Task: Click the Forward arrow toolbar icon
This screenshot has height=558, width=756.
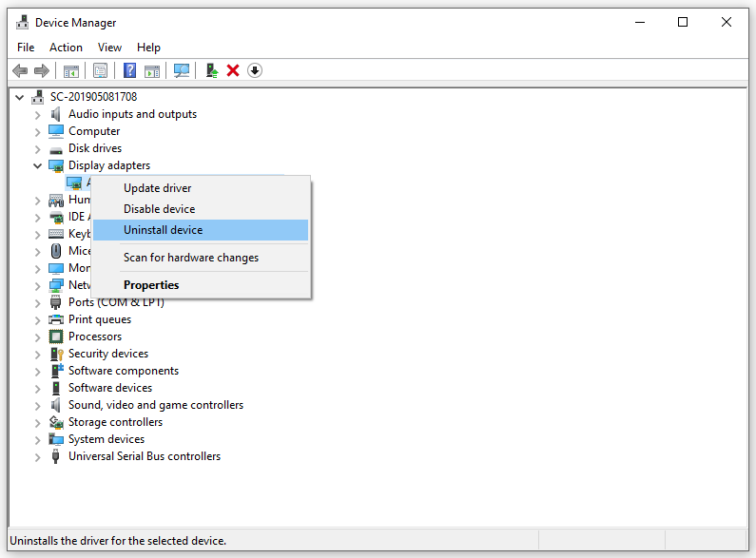Action: tap(41, 71)
